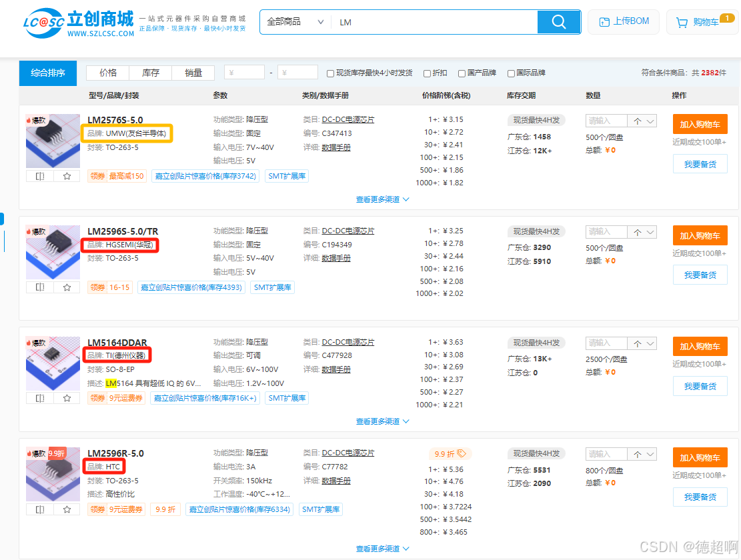Open the 全部商品 category dropdown
The image size is (741, 560).
pyautogui.click(x=295, y=22)
